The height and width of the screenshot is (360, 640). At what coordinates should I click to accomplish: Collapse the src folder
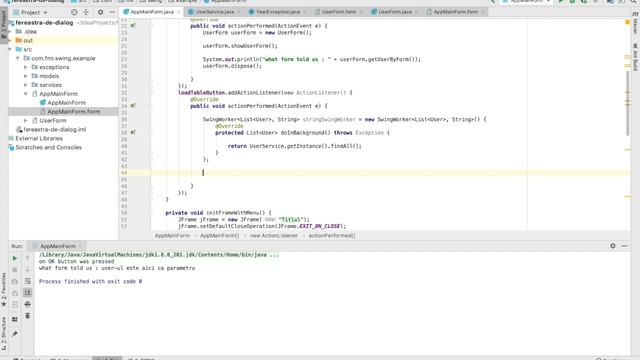pyautogui.click(x=10, y=49)
